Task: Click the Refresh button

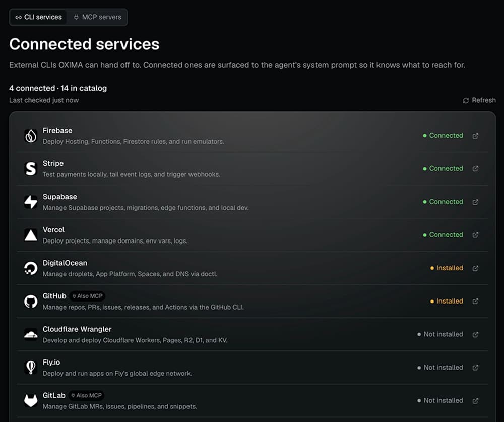Action: 479,100
